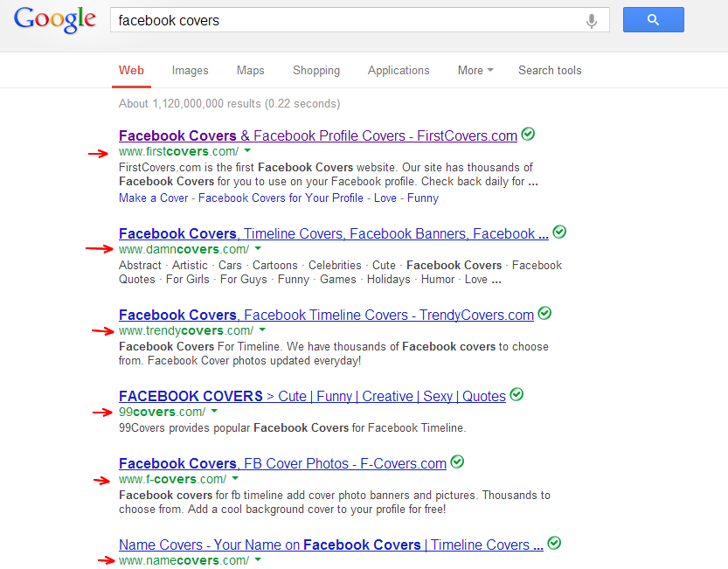Click the www.f-covers.com green URL

point(173,479)
